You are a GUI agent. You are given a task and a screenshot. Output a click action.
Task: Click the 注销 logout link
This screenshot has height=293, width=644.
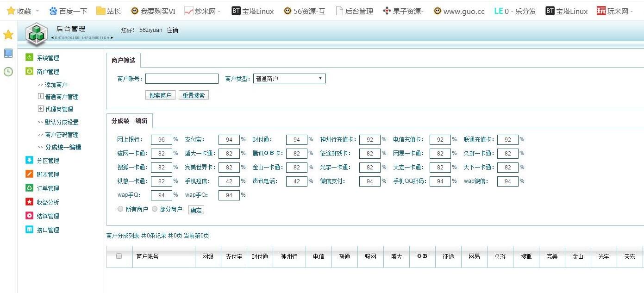point(172,30)
